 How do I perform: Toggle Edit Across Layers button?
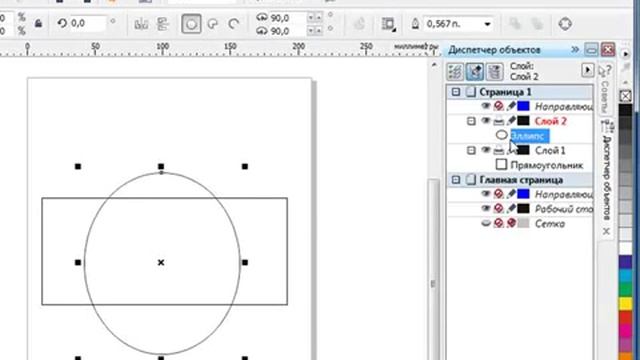[475, 72]
